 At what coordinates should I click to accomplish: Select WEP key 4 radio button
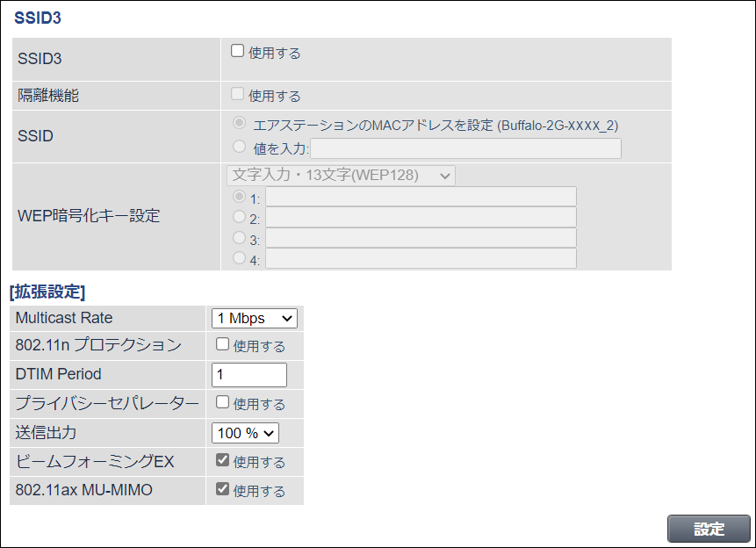239,258
